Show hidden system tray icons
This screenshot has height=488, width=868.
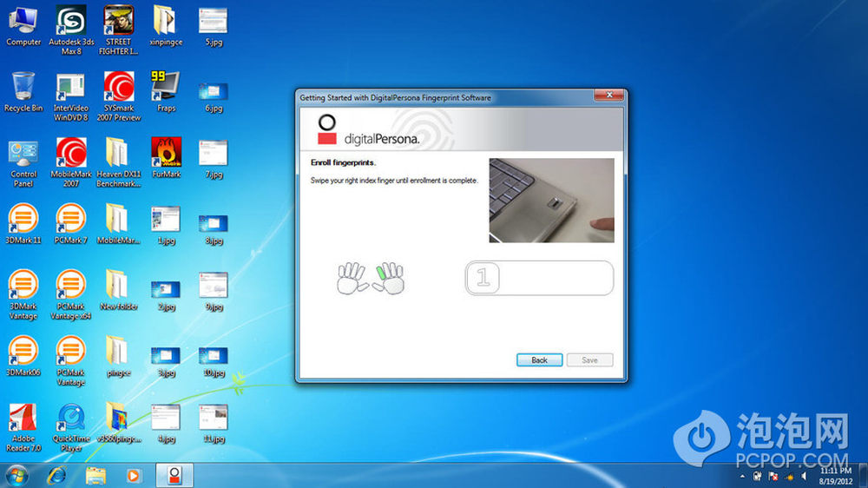742,477
